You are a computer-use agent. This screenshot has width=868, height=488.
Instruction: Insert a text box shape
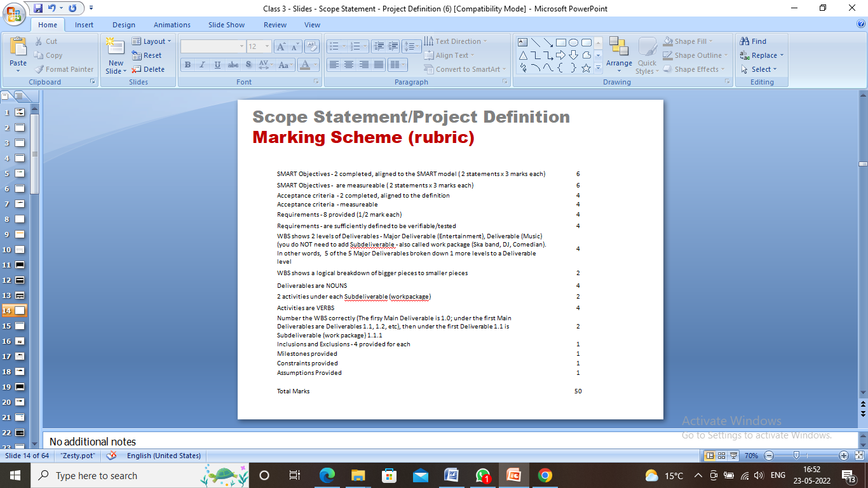click(523, 43)
